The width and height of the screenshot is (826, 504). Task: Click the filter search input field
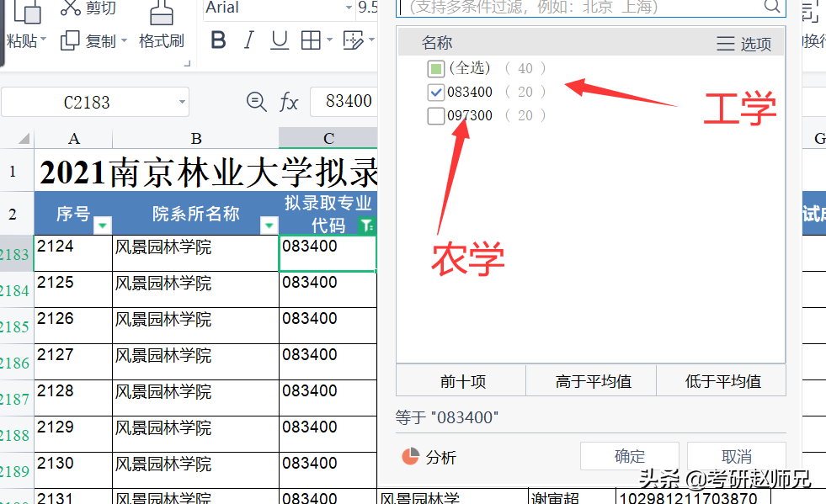pyautogui.click(x=589, y=8)
